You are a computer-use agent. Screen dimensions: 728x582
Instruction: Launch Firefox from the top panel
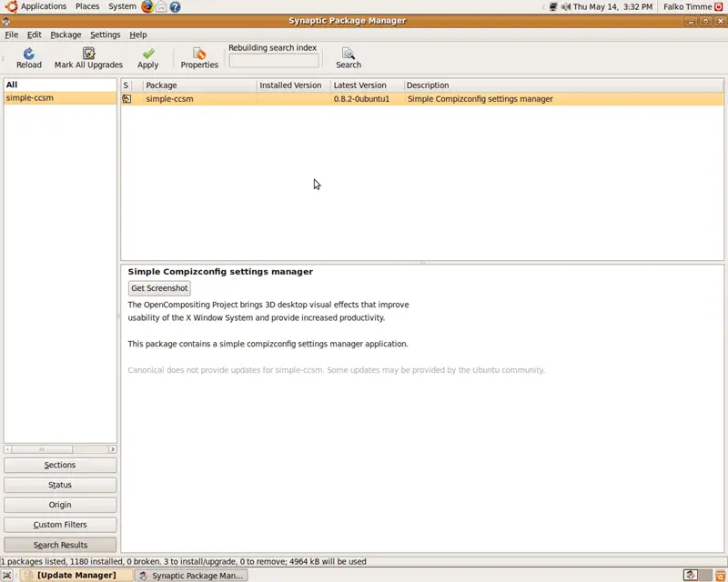[147, 6]
